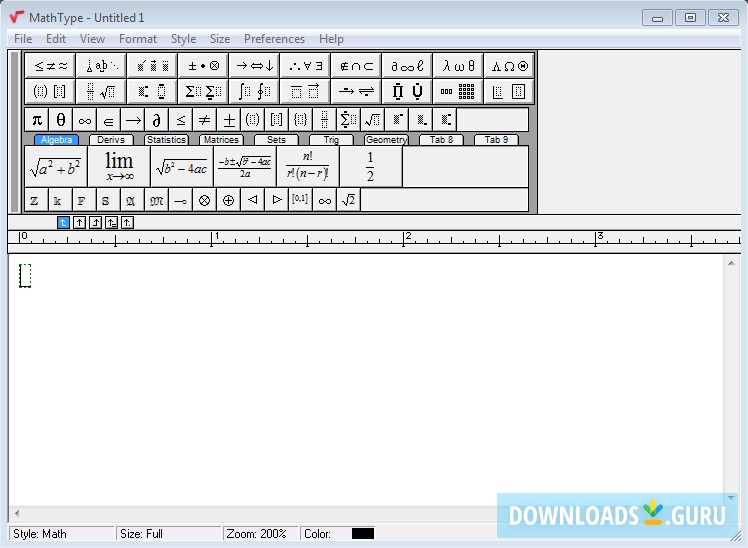Open fraction and radical templates palette
Screen dimensions: 748x548
click(x=101, y=91)
